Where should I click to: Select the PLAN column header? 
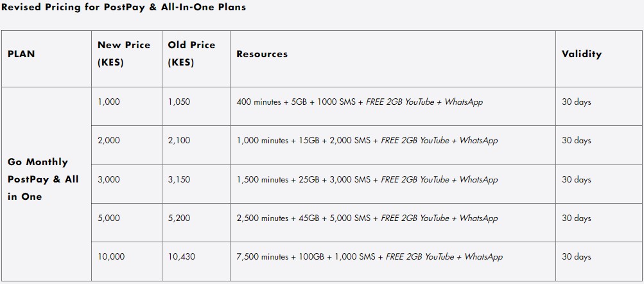(21, 54)
